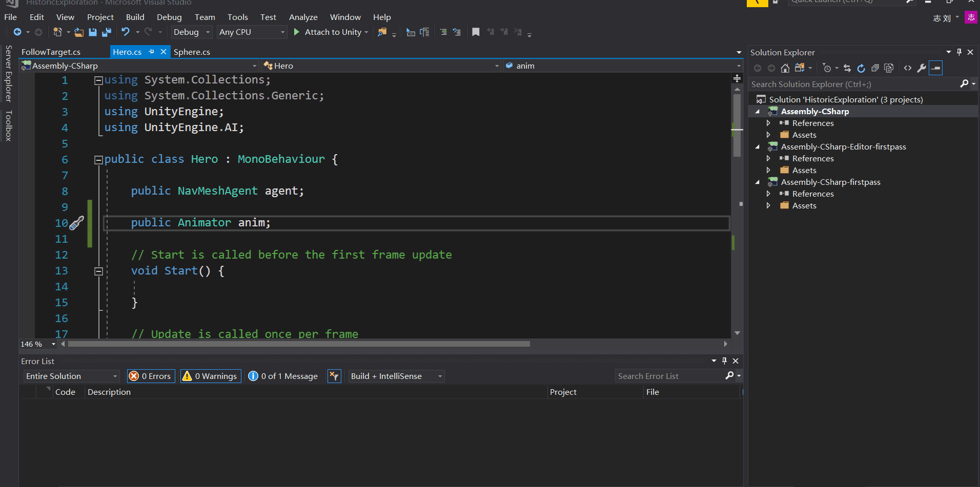Open the Analyze menu

pyautogui.click(x=303, y=17)
